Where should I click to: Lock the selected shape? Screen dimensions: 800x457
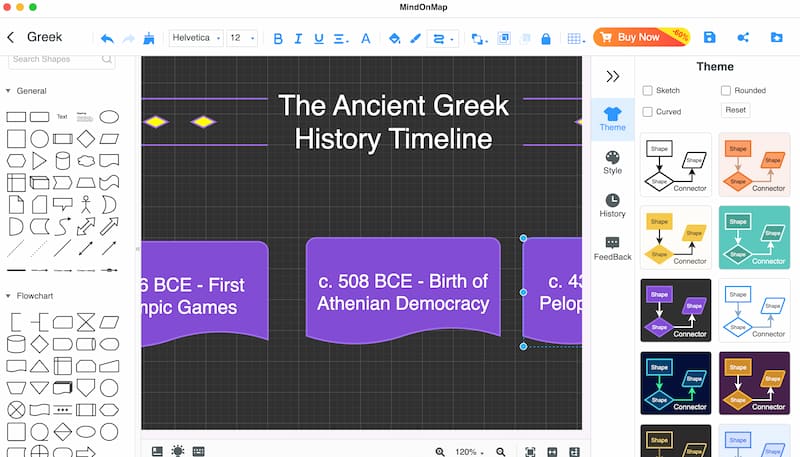tap(546, 39)
